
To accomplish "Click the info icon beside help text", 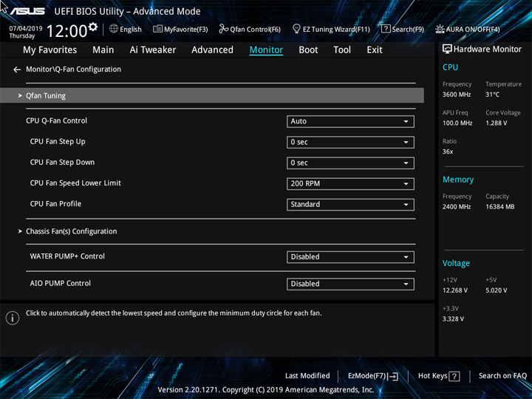I will pos(13,318).
